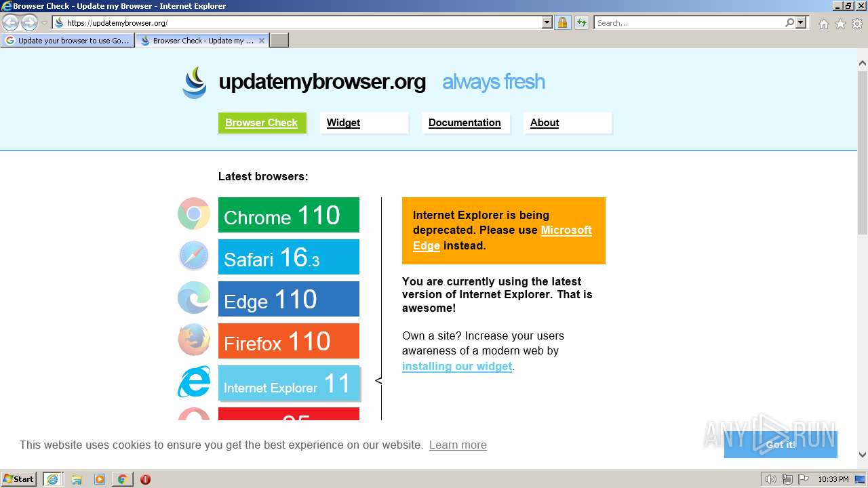The width and height of the screenshot is (868, 488).
Task: Select the Edge 110 tile
Action: point(289,299)
